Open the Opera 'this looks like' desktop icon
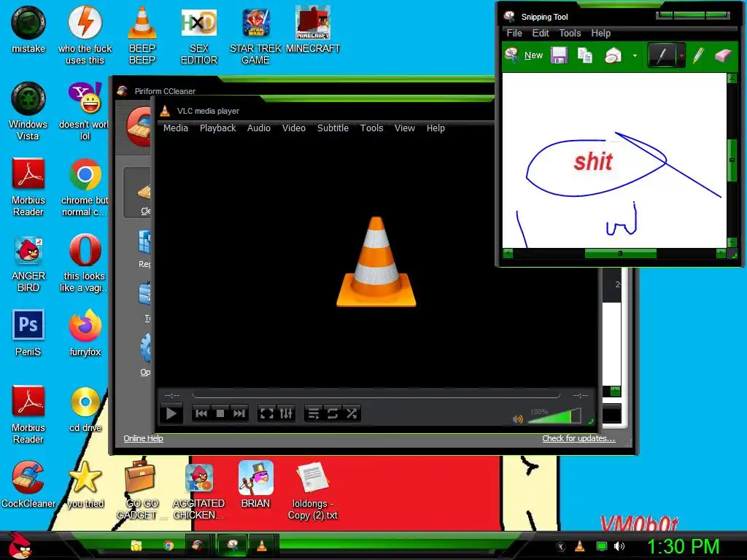 pyautogui.click(x=85, y=263)
